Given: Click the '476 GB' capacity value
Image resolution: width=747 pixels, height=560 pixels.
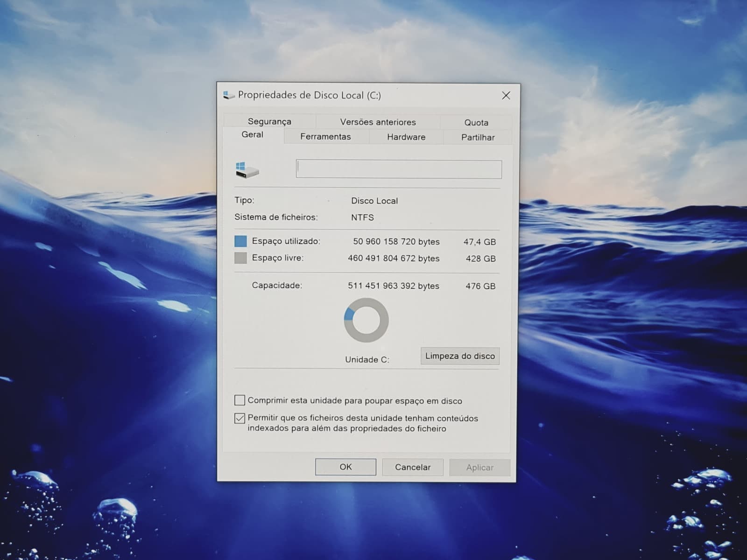Looking at the screenshot, I should (x=480, y=286).
